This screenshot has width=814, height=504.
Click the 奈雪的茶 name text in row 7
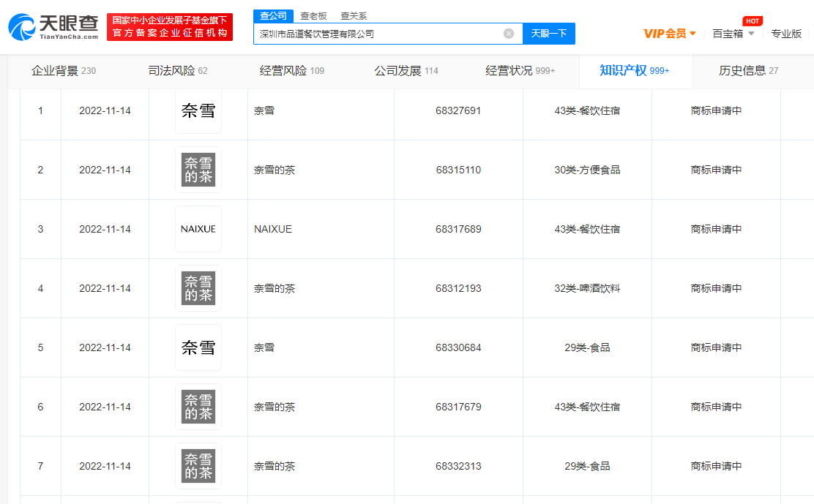tap(275, 466)
